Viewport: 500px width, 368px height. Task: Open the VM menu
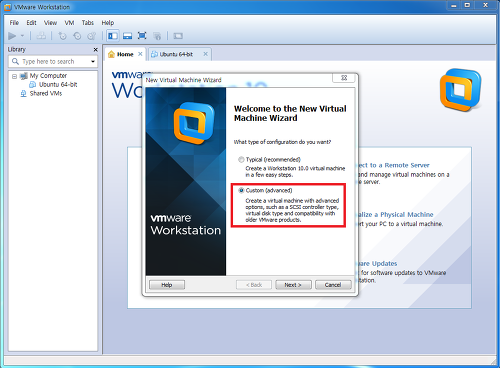69,23
